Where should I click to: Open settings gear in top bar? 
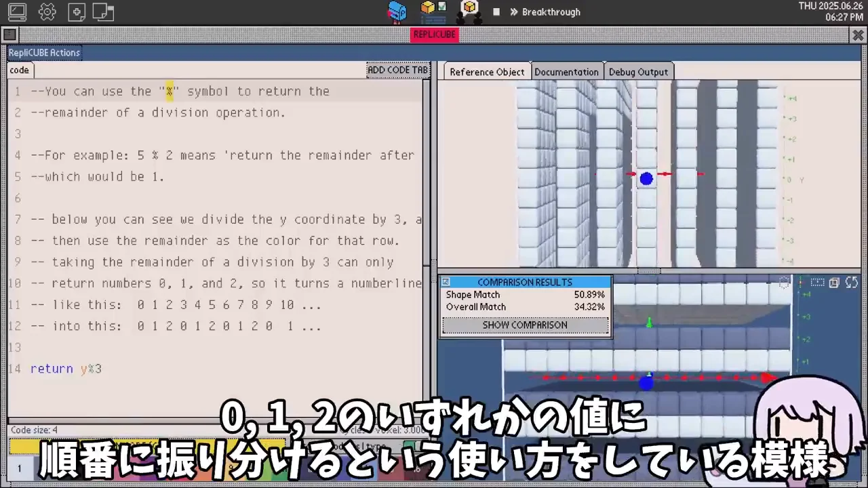(x=47, y=12)
